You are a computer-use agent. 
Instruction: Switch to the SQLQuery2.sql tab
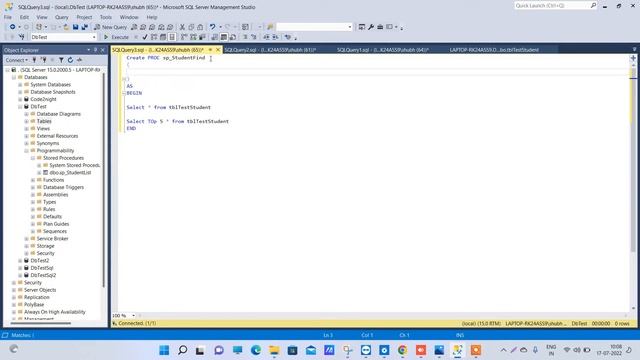270,50
